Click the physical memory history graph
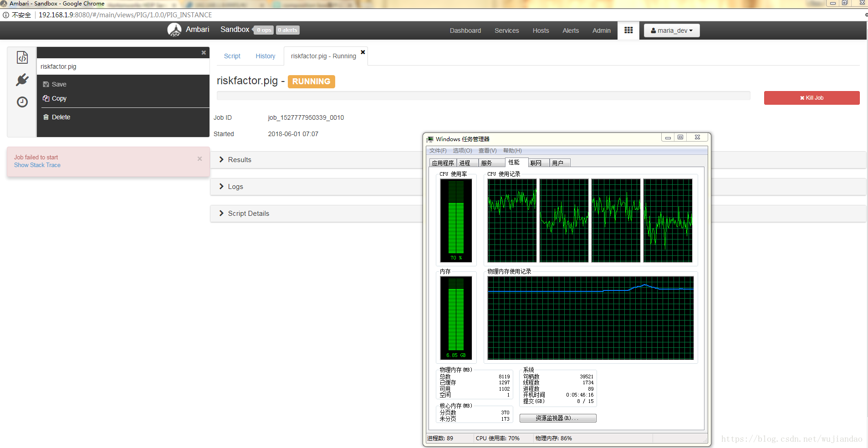Image resolution: width=868 pixels, height=448 pixels. (591, 318)
